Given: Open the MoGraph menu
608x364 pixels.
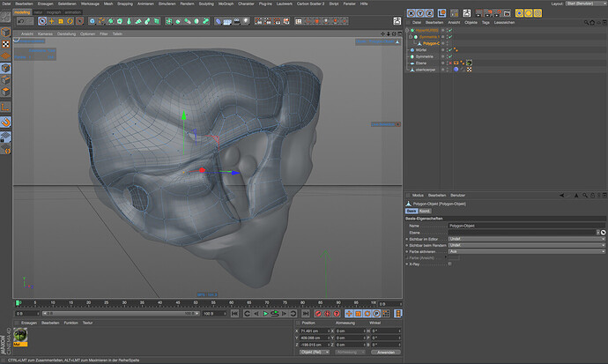Looking at the screenshot, I should [226, 4].
